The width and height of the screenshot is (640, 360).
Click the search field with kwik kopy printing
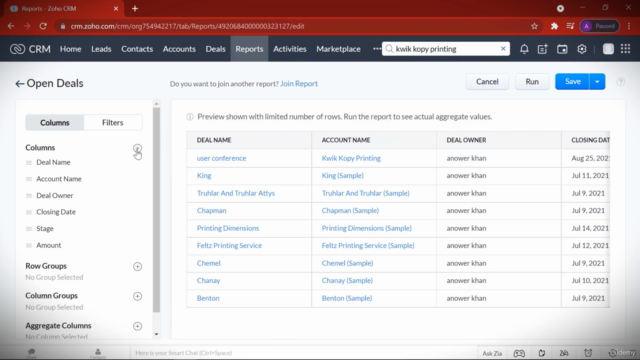445,49
